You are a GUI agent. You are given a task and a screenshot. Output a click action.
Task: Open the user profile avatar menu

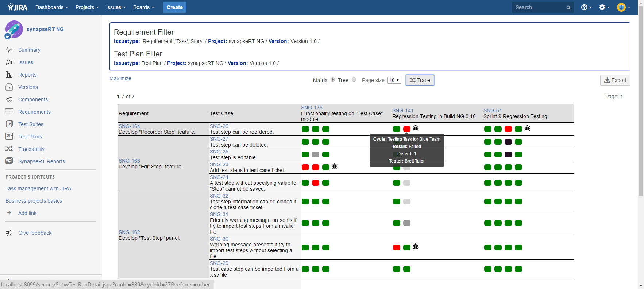pyautogui.click(x=624, y=7)
